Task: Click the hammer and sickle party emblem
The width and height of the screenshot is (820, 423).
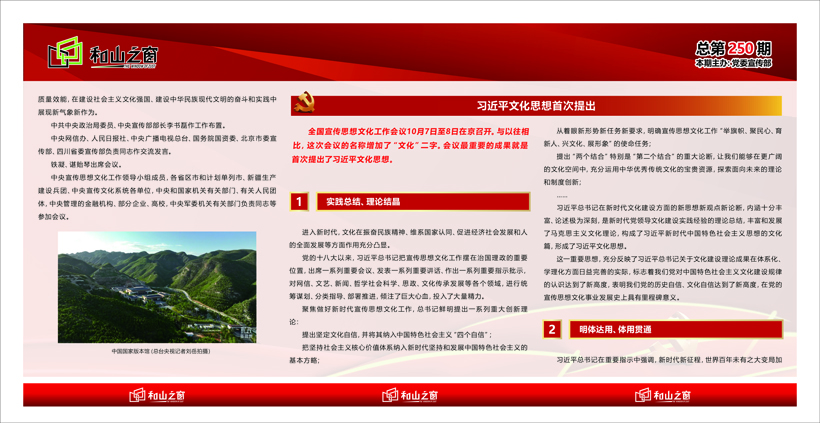Action: tap(304, 102)
